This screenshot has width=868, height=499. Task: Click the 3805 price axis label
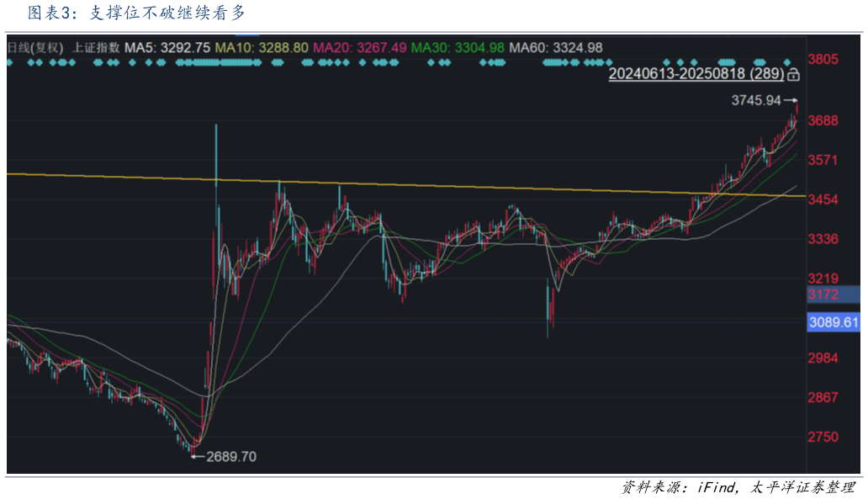[823, 60]
